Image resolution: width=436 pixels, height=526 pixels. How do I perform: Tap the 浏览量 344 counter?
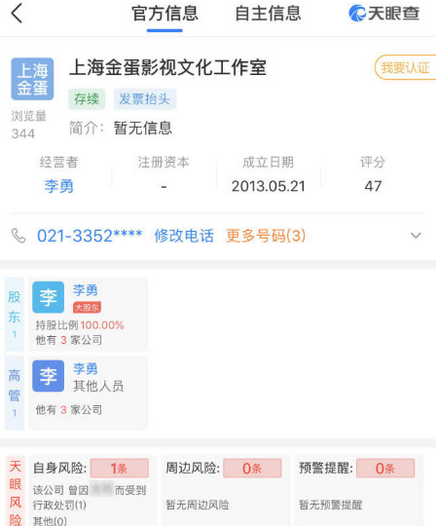coord(29,125)
